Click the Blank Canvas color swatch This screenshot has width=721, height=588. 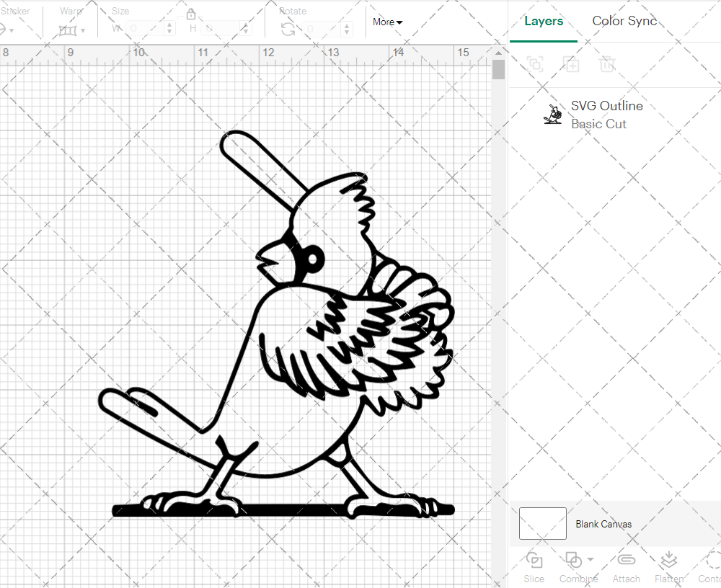click(x=542, y=523)
